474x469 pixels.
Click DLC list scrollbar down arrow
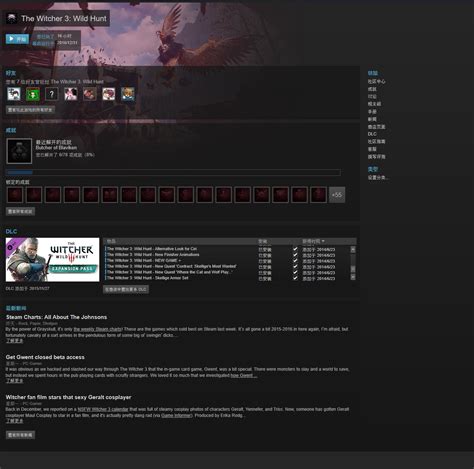[x=353, y=277]
